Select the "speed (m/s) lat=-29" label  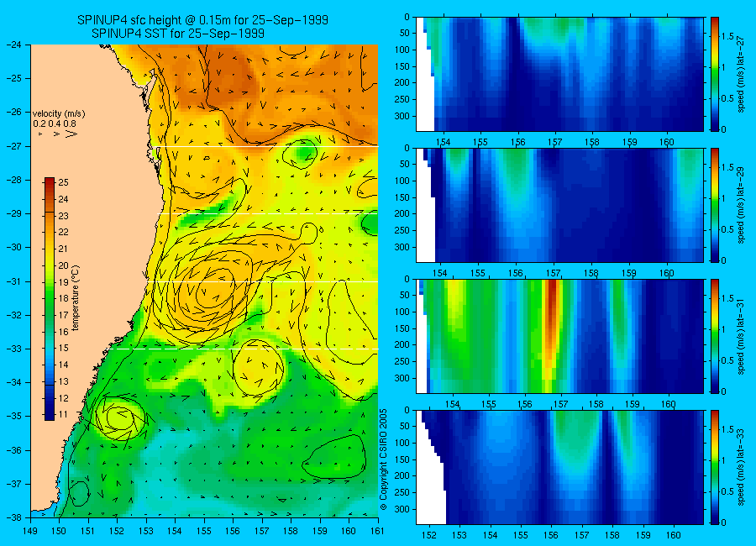pyautogui.click(x=741, y=207)
